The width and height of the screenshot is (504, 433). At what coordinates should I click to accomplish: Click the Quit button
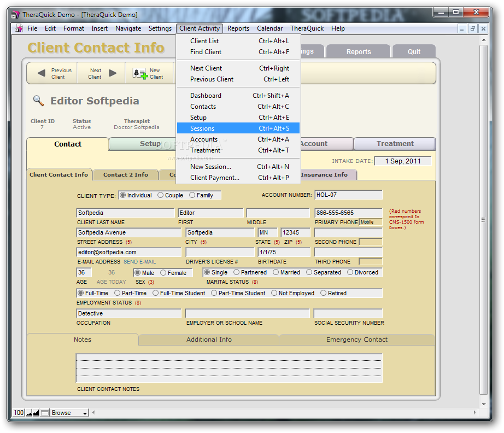coord(414,52)
